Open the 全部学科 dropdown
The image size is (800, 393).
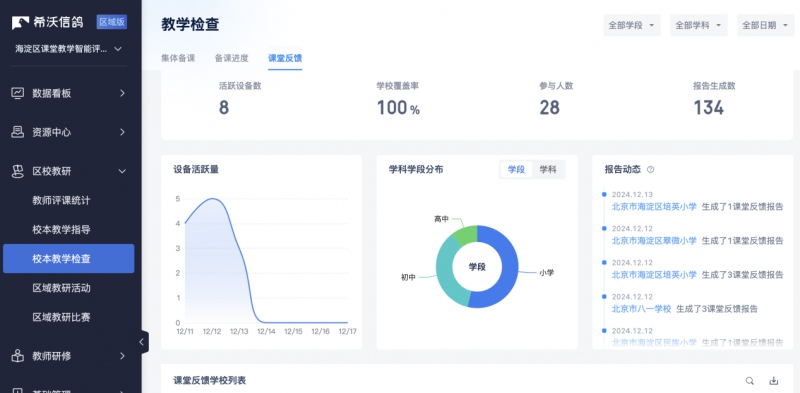tap(698, 25)
